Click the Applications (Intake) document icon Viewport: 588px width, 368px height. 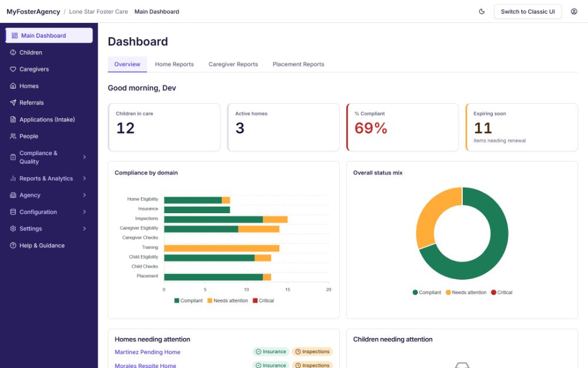click(x=13, y=120)
